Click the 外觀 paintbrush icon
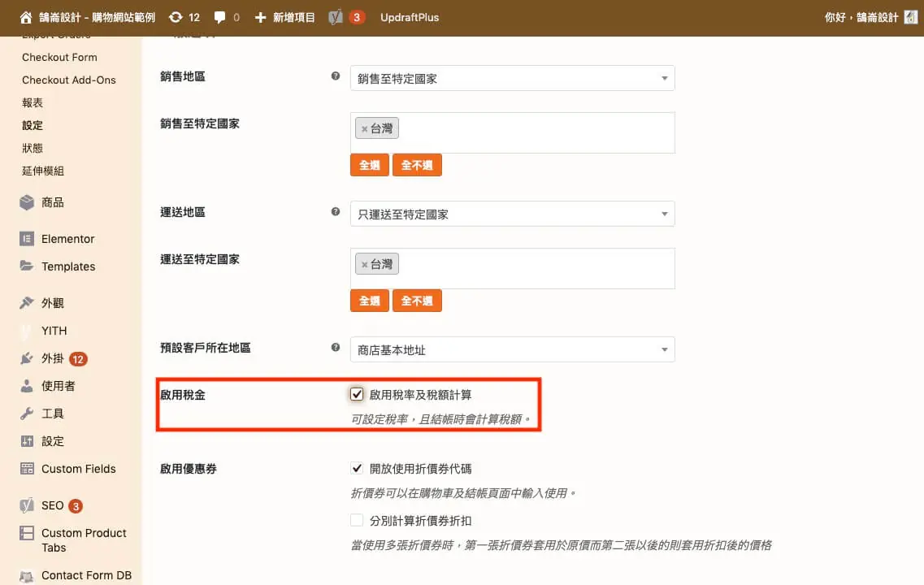 pos(27,303)
